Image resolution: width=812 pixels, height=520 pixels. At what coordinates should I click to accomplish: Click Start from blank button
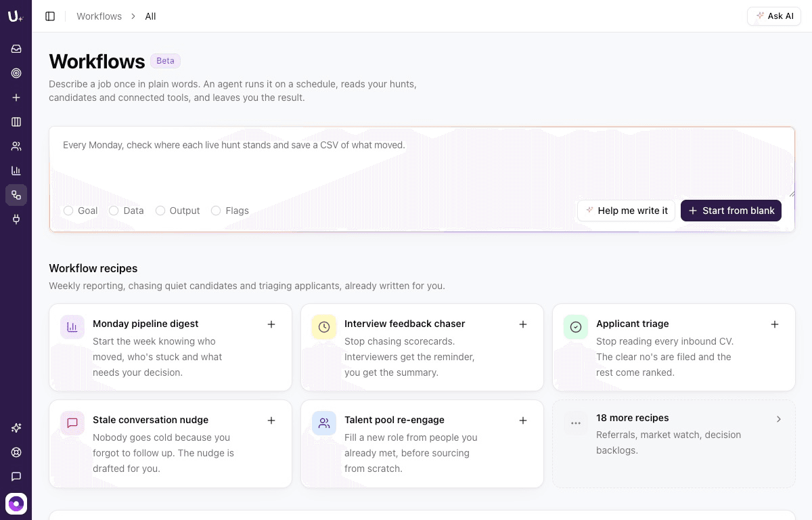(x=731, y=211)
